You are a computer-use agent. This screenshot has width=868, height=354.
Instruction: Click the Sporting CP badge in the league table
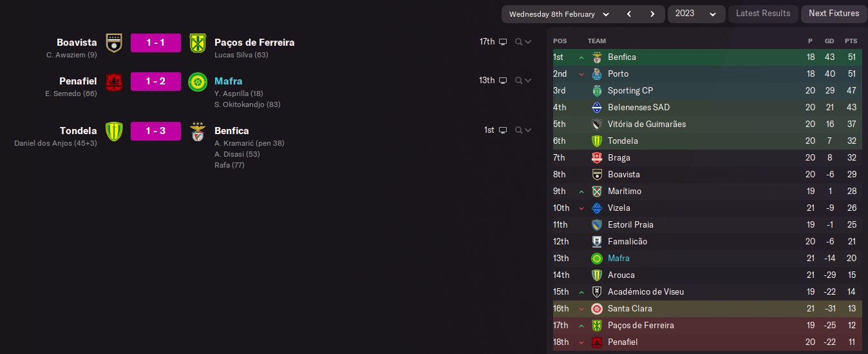pyautogui.click(x=597, y=91)
